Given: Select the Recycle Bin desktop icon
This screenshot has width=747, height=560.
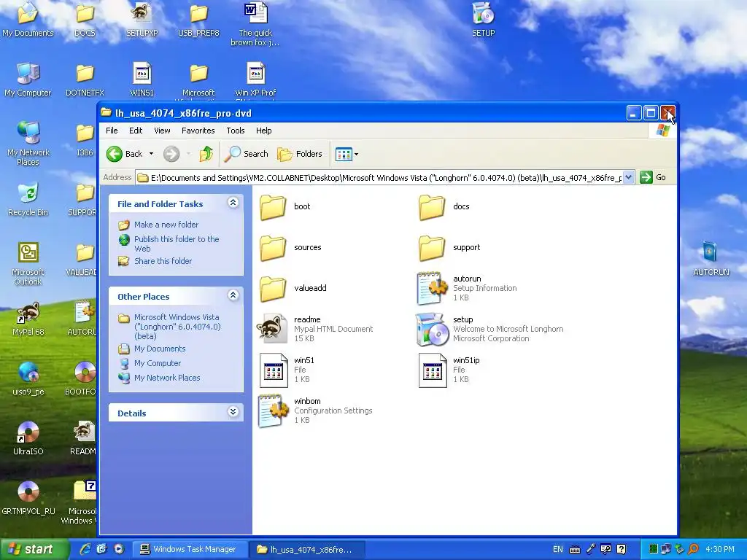Looking at the screenshot, I should (x=28, y=200).
